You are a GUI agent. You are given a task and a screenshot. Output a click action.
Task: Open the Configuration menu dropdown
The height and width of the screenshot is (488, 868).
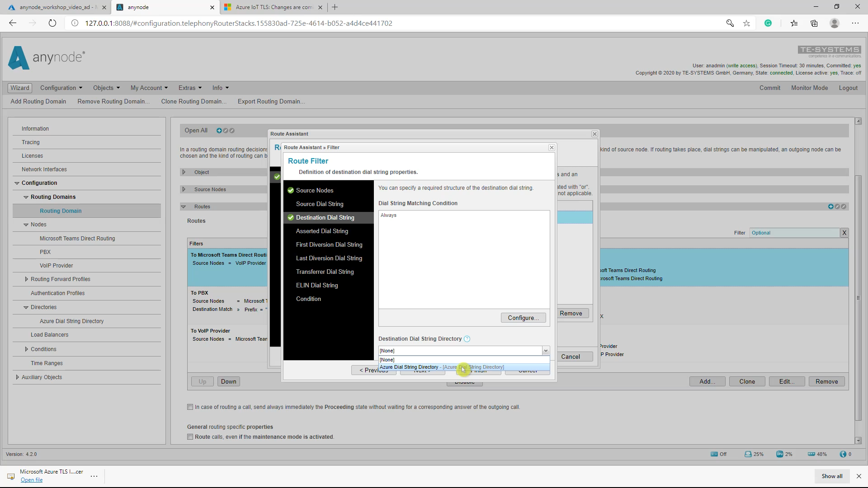61,88
